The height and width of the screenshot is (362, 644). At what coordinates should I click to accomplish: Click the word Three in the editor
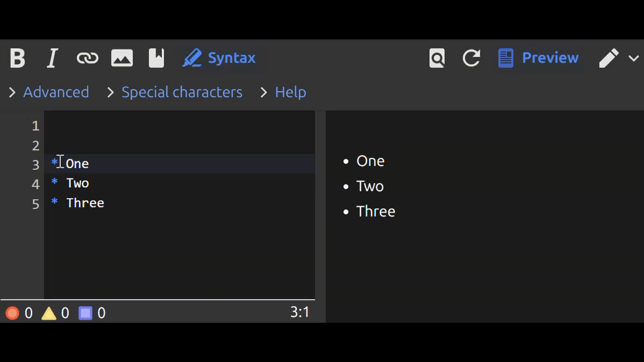click(85, 203)
